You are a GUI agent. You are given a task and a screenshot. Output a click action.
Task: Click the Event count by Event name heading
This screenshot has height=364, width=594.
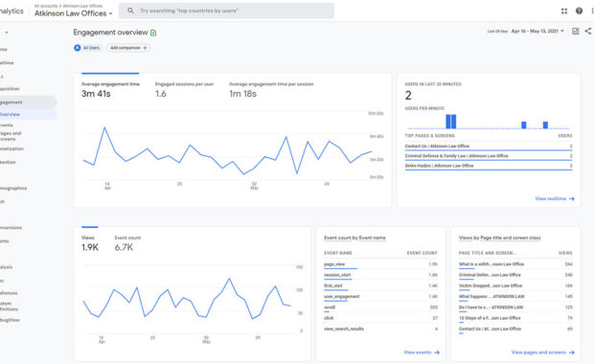tap(354, 238)
